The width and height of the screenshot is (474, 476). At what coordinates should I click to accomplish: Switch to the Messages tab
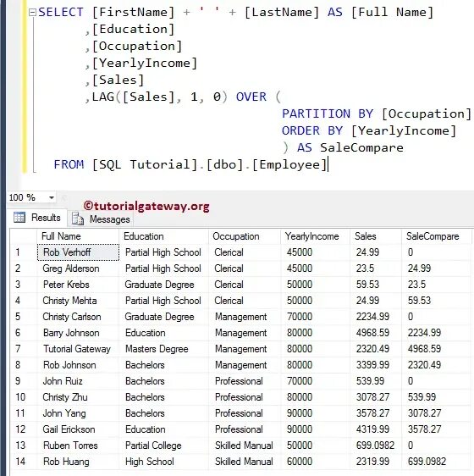pyautogui.click(x=101, y=219)
